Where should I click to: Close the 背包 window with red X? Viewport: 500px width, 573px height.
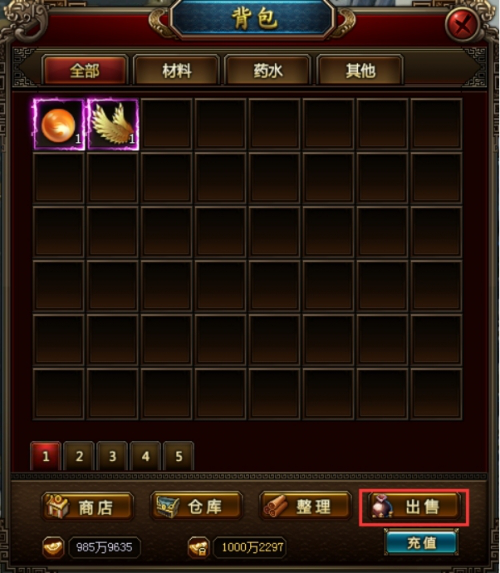pyautogui.click(x=463, y=24)
